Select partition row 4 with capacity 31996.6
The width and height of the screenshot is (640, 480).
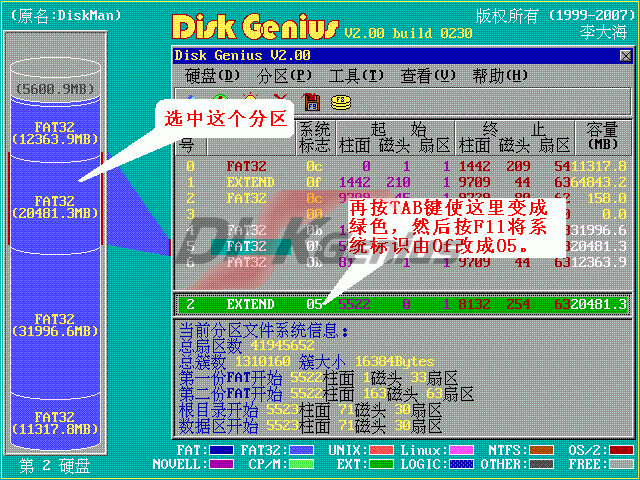pyautogui.click(x=403, y=230)
